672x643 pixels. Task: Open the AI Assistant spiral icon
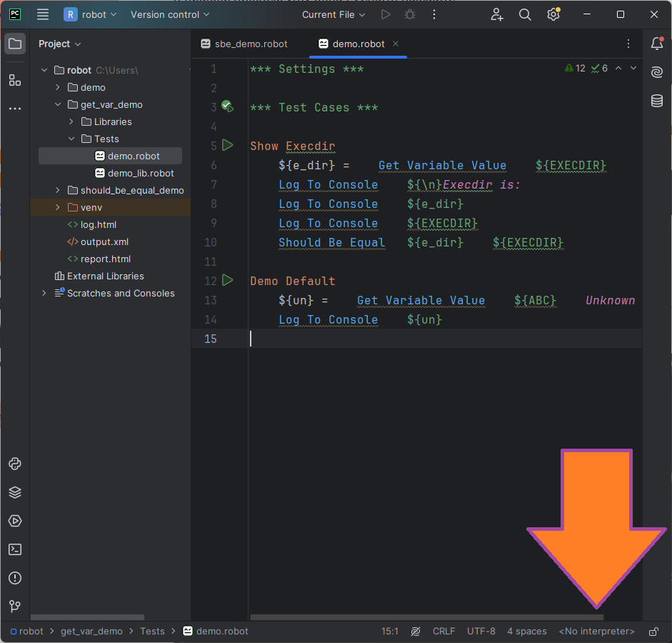657,72
